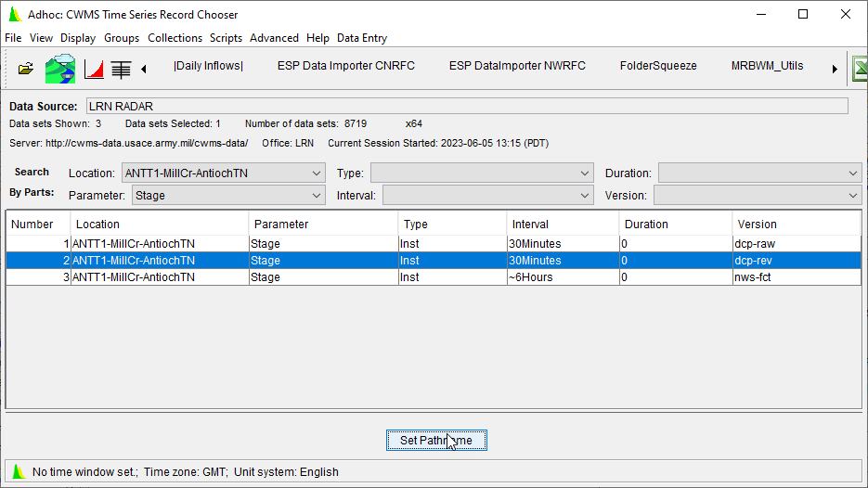Click the ~6Hours interval cell
This screenshot has width=868, height=488.
[x=563, y=276]
